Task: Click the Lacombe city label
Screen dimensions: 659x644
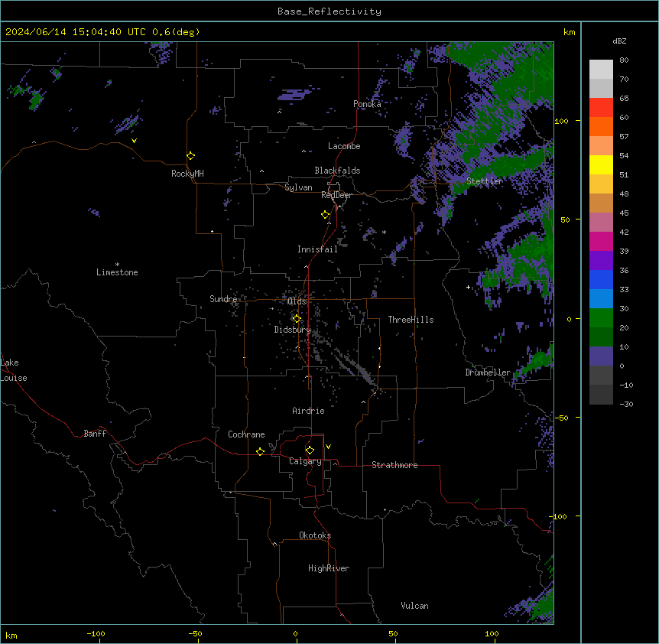Action: tap(344, 146)
